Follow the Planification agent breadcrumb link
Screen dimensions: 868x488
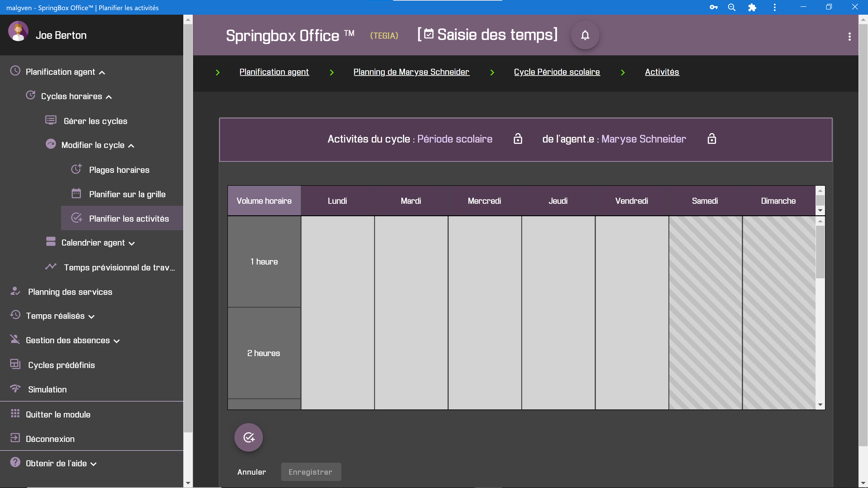[274, 72]
